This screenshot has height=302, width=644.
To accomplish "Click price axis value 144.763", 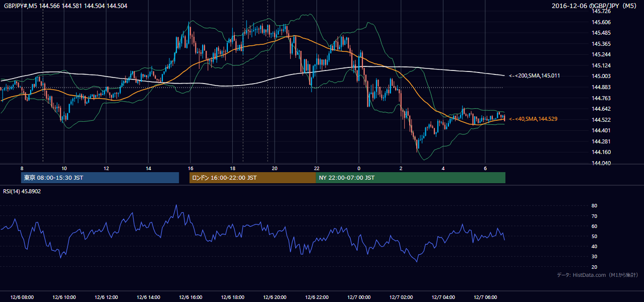I will pyautogui.click(x=601, y=98).
